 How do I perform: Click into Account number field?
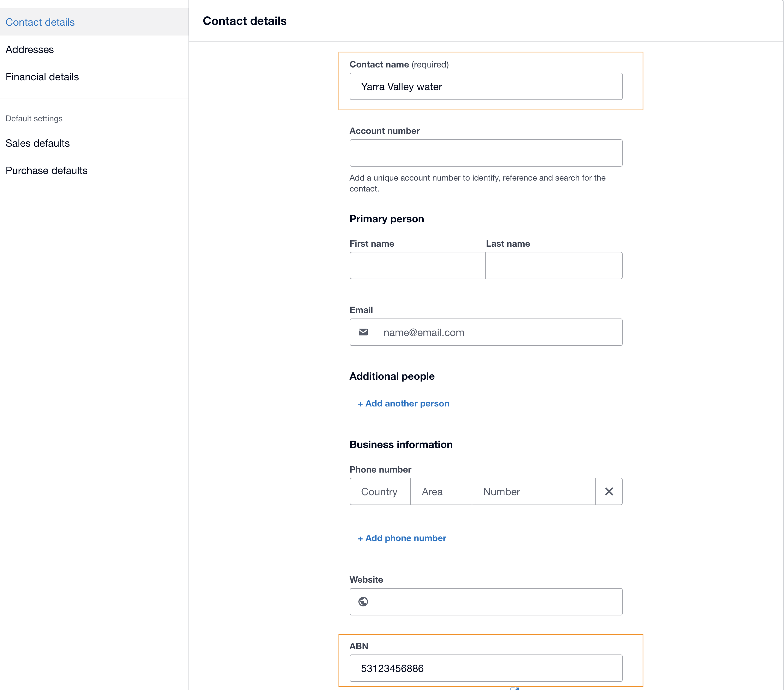point(486,153)
